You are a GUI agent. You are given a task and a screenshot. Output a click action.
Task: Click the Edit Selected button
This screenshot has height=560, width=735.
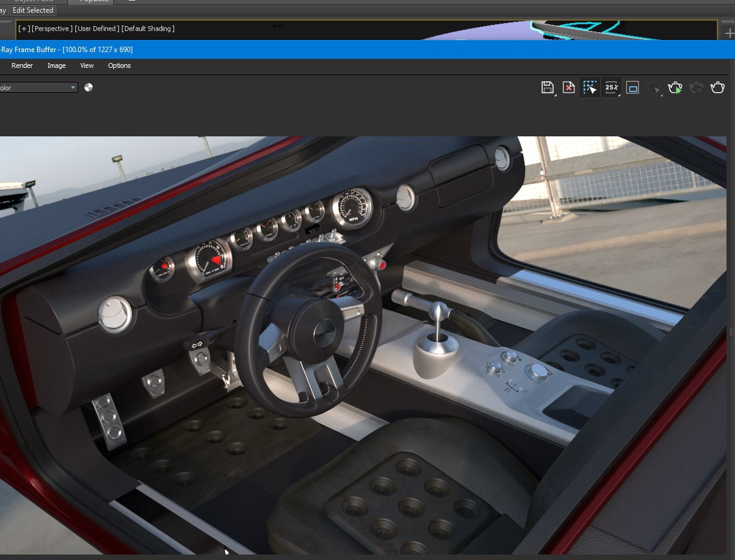[33, 10]
